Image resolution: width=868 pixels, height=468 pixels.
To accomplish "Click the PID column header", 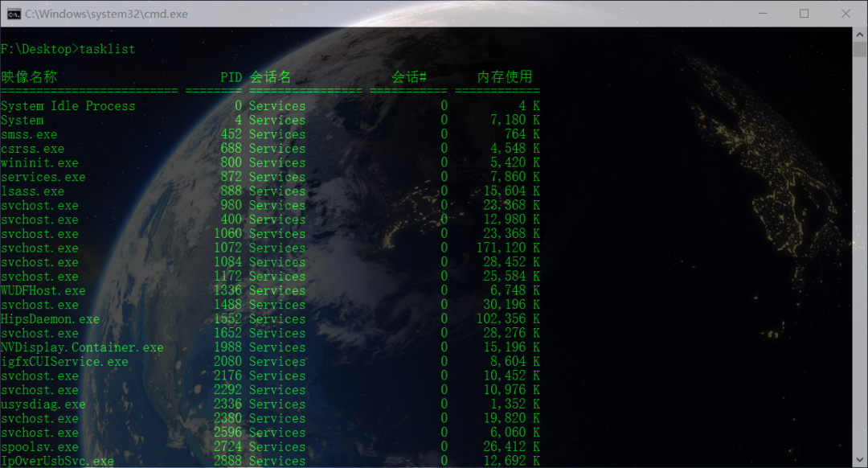I will coord(231,77).
